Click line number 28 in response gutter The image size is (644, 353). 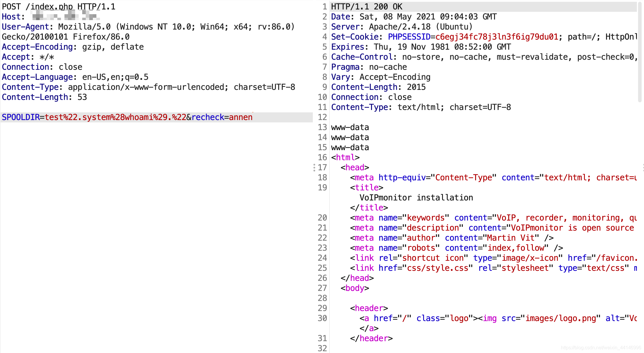click(x=322, y=298)
